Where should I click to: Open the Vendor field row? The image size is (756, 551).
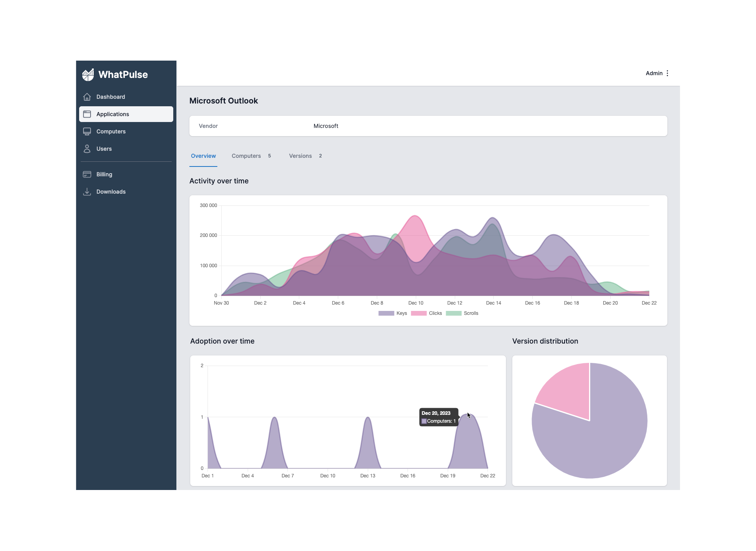[208, 126]
